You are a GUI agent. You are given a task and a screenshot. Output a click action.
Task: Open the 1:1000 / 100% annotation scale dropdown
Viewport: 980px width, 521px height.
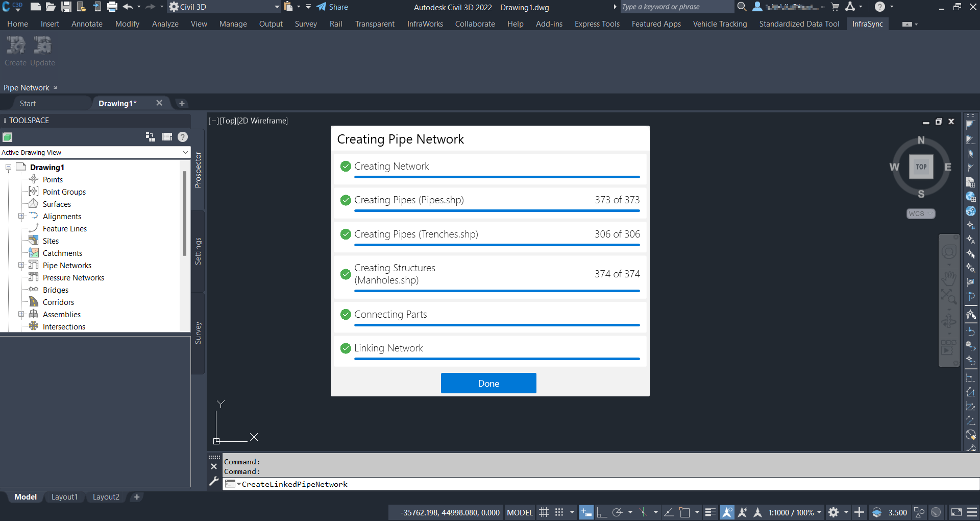(795, 512)
